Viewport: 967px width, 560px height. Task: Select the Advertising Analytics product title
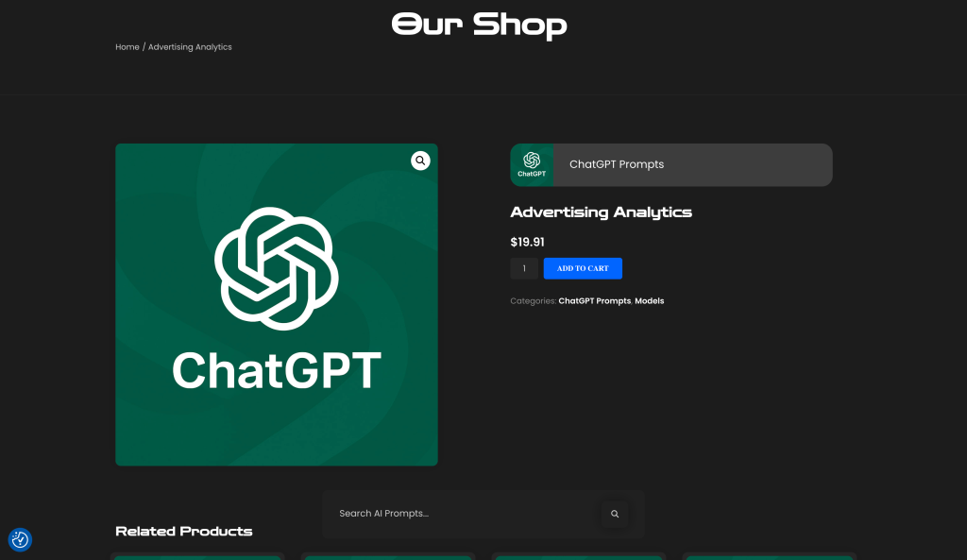(x=601, y=212)
